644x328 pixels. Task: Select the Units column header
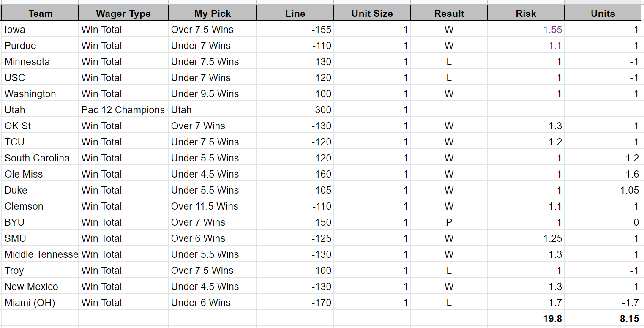click(603, 14)
